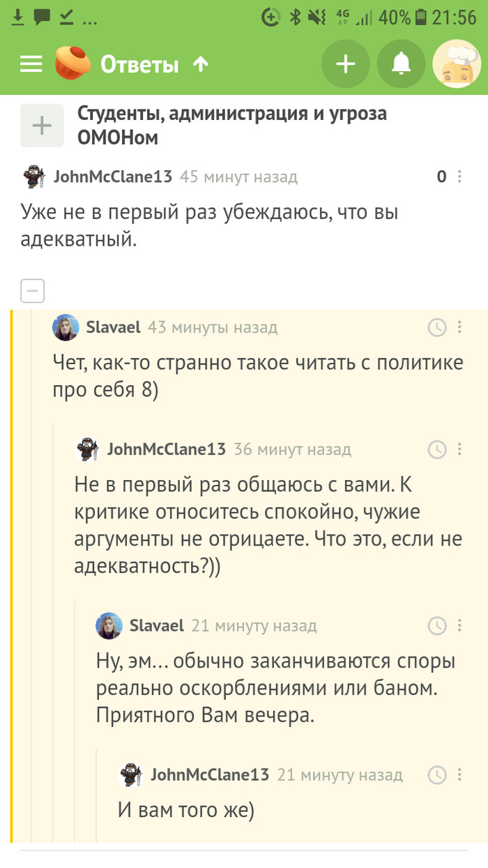The width and height of the screenshot is (488, 868).
Task: Open JohnMcClane13's username link
Action: [112, 177]
